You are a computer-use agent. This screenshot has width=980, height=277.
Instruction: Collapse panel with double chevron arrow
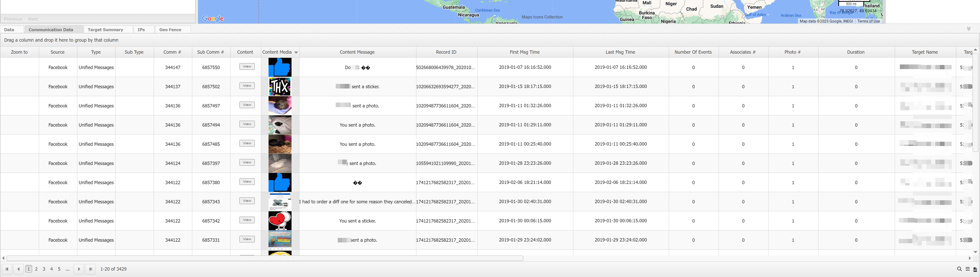968,29
